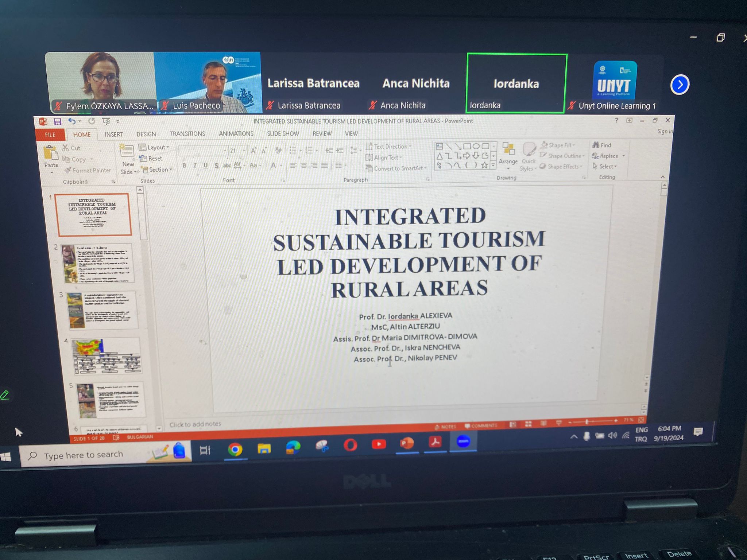
Task: Select the star shape in shapes gallery
Action: coord(484,165)
